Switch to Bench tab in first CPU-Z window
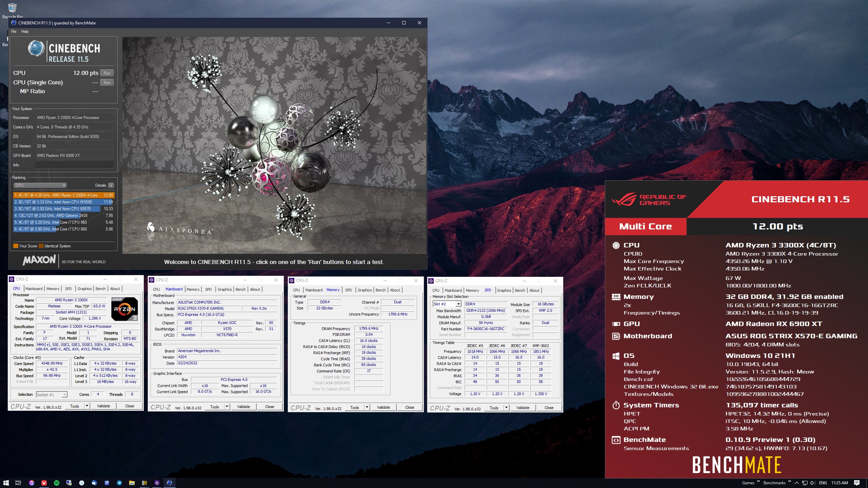Viewport: 868px width, 488px height. tap(101, 289)
